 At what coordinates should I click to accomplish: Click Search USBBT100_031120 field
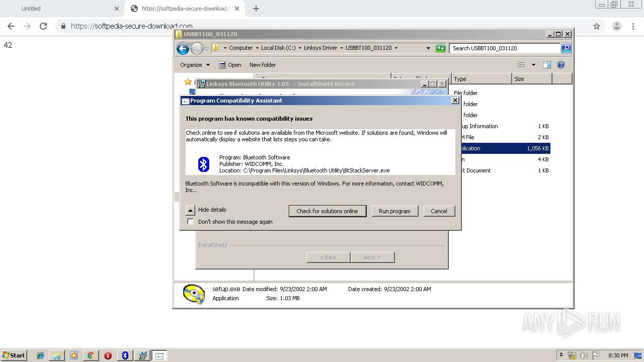coord(505,48)
